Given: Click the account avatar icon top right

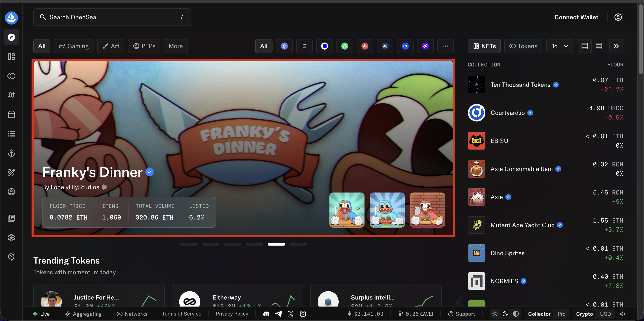Looking at the screenshot, I should click(x=618, y=17).
